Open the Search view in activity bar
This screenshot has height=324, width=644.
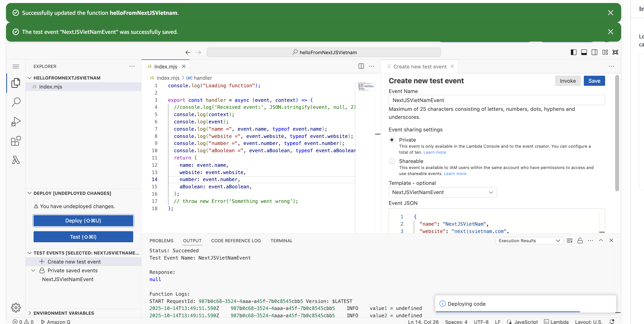pyautogui.click(x=16, y=102)
